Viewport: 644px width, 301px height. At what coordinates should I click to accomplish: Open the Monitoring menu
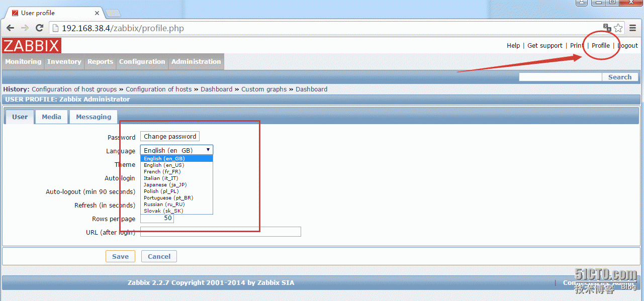(23, 62)
